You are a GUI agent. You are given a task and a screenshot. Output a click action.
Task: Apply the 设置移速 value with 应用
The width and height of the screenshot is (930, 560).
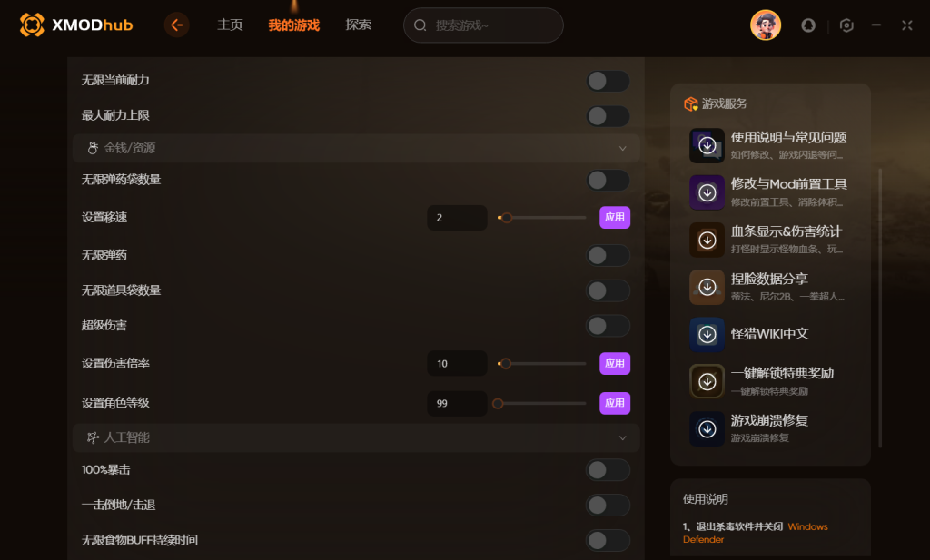(615, 218)
